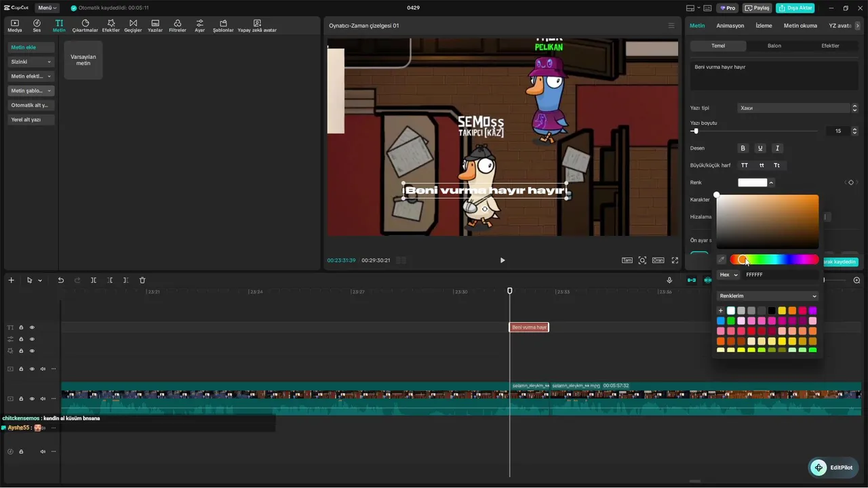
Task: Open the Çıkartmalar stickers panel
Action: click(x=85, y=26)
